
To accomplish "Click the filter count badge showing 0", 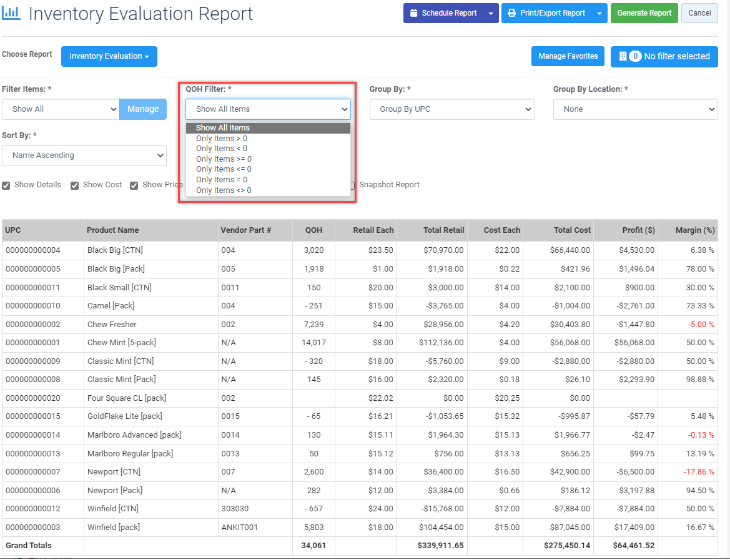I will click(635, 56).
